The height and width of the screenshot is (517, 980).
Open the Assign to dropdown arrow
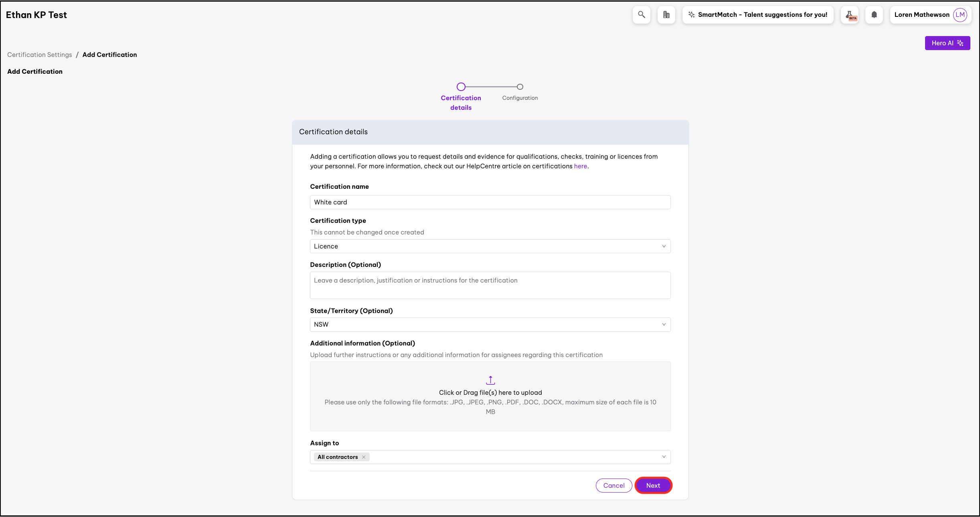click(x=664, y=457)
